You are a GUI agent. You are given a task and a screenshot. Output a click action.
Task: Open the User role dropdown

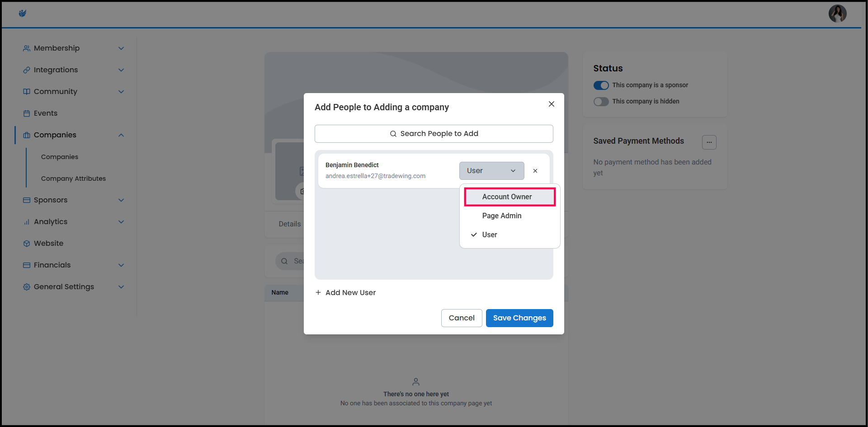point(491,171)
